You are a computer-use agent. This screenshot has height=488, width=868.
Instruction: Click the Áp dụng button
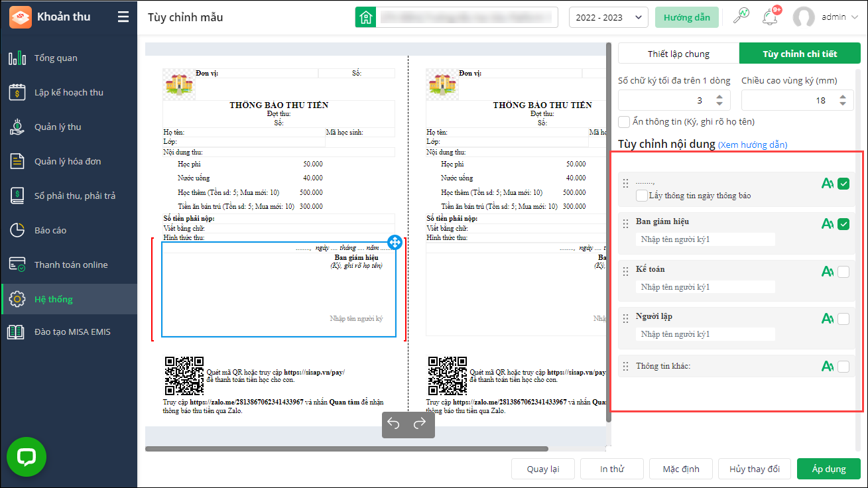click(829, 469)
